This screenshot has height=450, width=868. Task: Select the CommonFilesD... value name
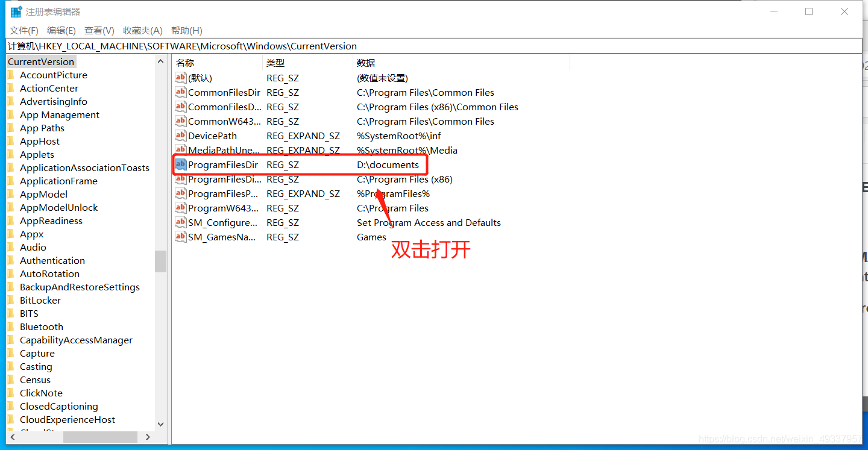pyautogui.click(x=225, y=107)
